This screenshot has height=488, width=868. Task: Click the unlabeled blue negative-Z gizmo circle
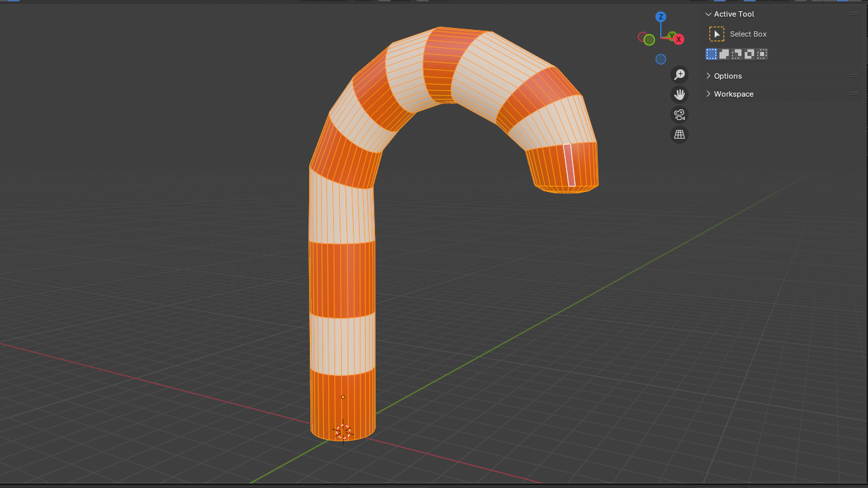point(661,59)
